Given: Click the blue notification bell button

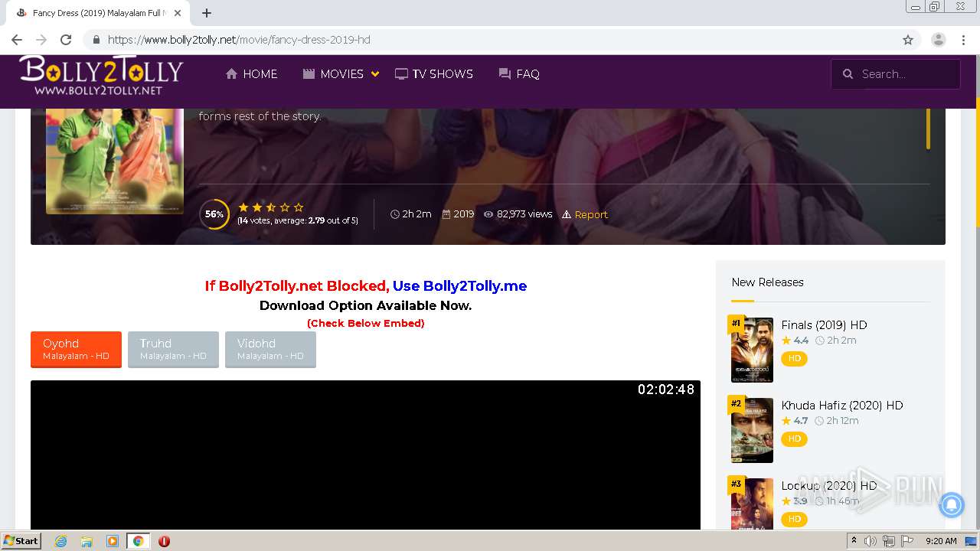Looking at the screenshot, I should click(x=952, y=504).
